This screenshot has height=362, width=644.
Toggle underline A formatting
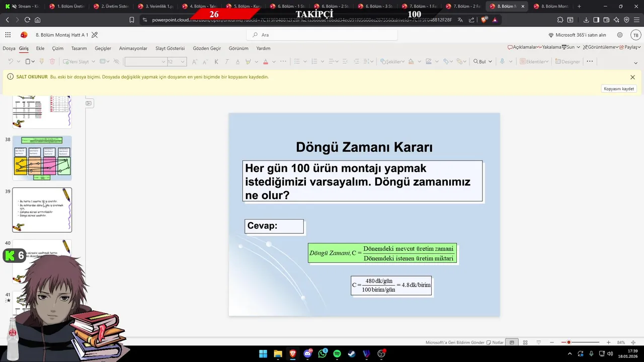pyautogui.click(x=237, y=61)
